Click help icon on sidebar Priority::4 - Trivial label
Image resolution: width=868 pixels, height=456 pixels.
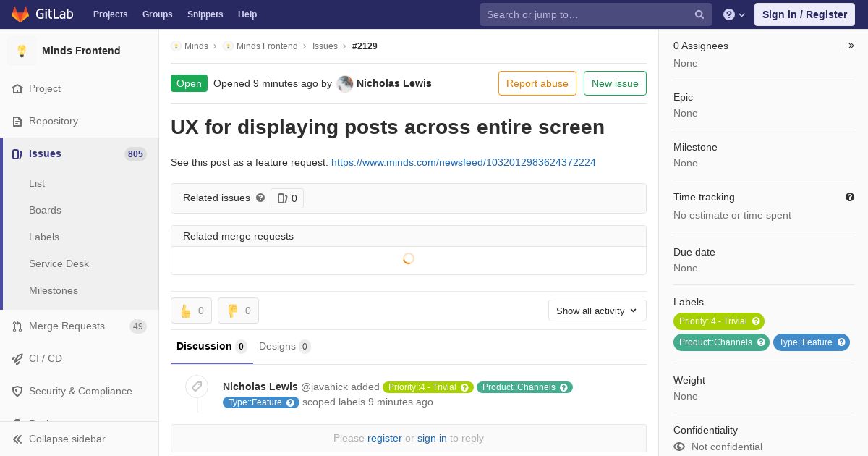click(756, 321)
